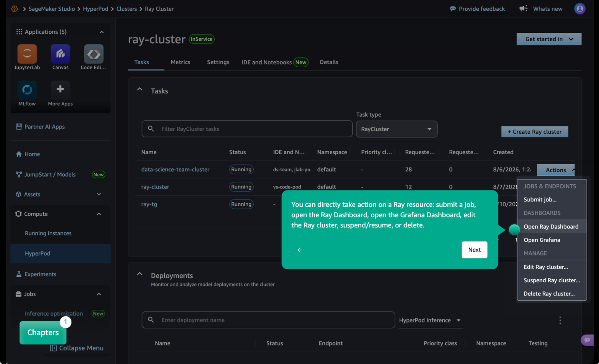The width and height of the screenshot is (599, 364).
Task: Choose Edit Ray cluster menu item
Action: [x=552, y=267]
